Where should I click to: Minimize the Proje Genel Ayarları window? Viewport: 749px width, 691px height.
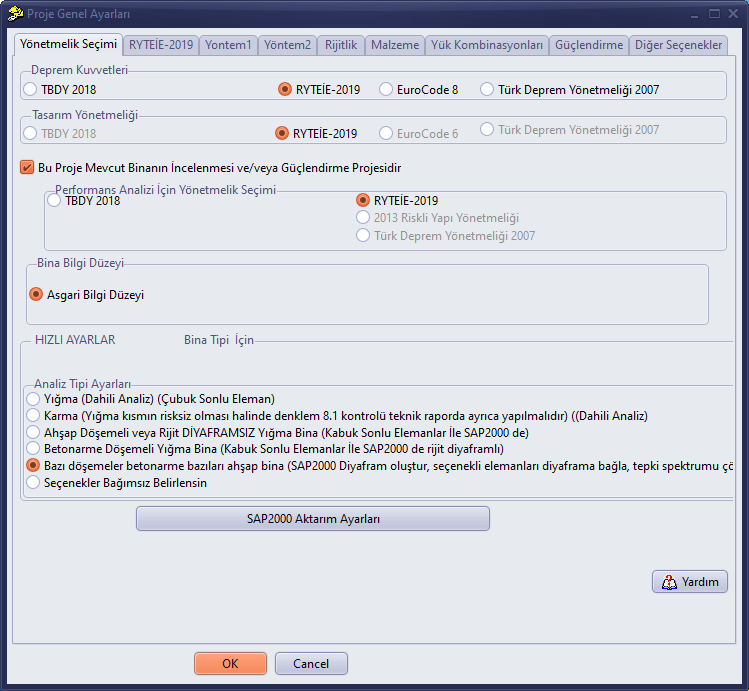pyautogui.click(x=695, y=14)
